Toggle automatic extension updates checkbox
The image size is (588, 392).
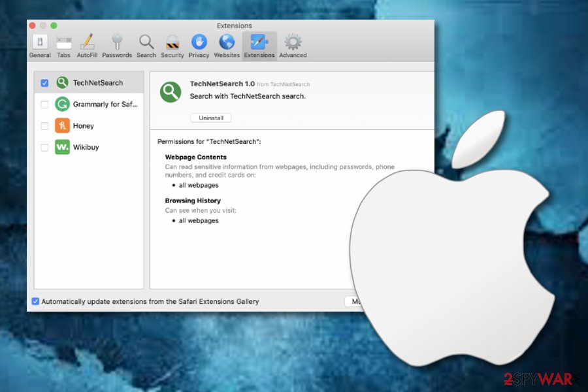(x=36, y=301)
